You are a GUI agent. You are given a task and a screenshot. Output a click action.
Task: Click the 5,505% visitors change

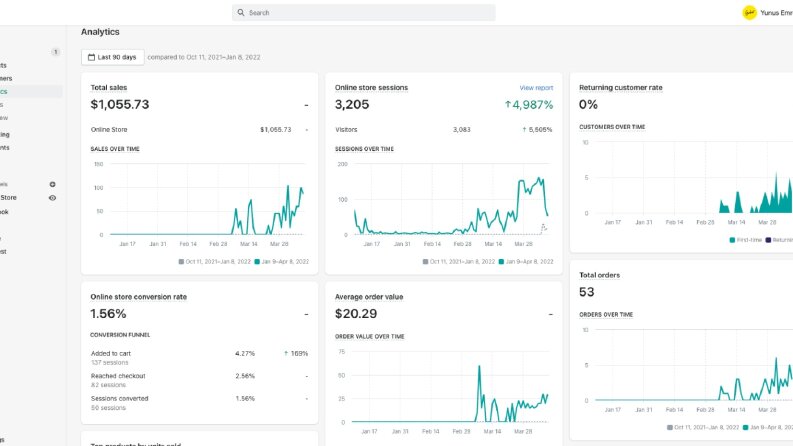540,129
